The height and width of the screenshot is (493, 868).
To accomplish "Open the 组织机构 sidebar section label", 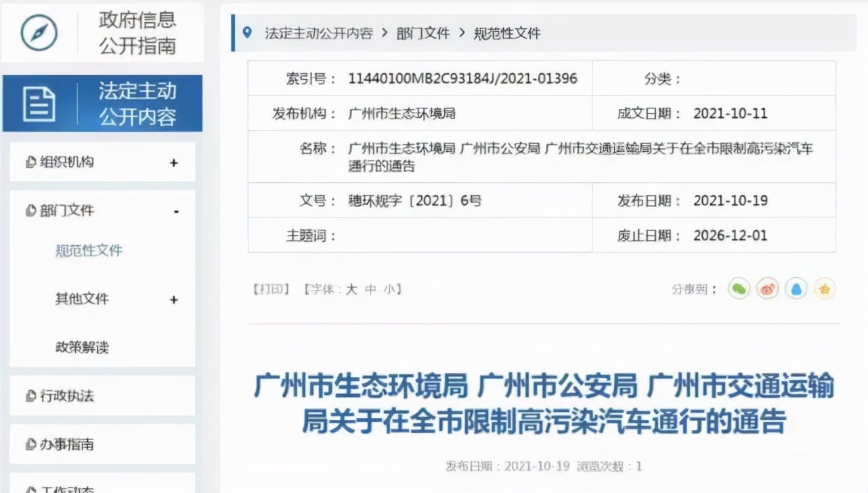I will click(x=66, y=163).
